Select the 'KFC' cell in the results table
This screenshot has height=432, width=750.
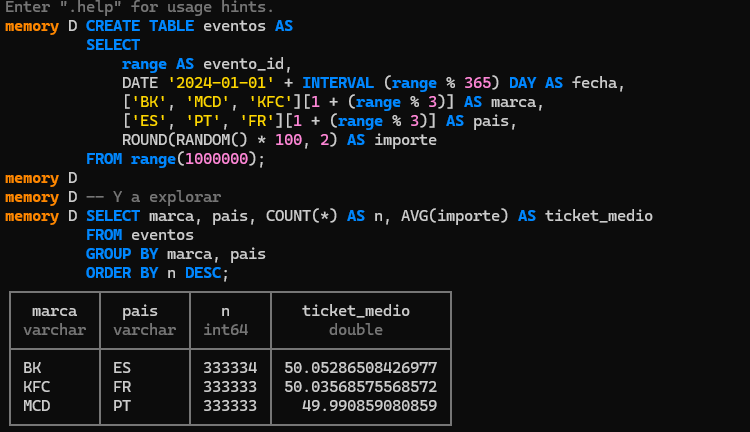click(x=36, y=387)
